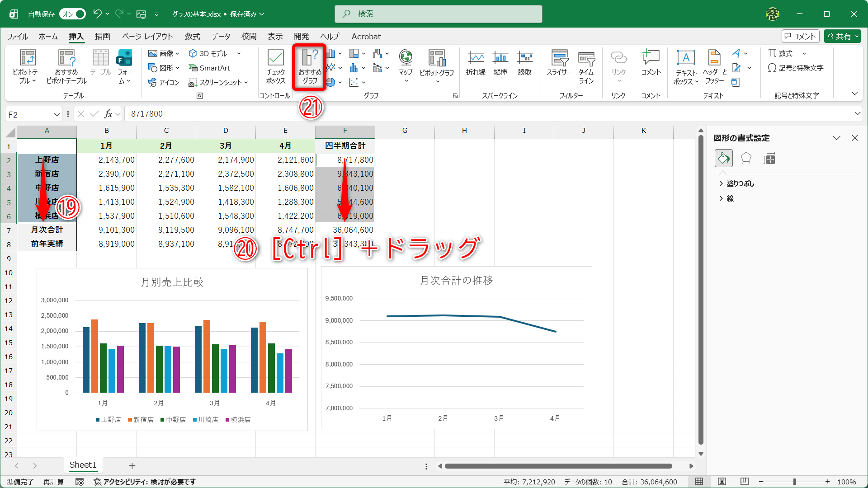This screenshot has height=488, width=868.
Task: Add a new sheet with the + button
Action: pos(132,465)
